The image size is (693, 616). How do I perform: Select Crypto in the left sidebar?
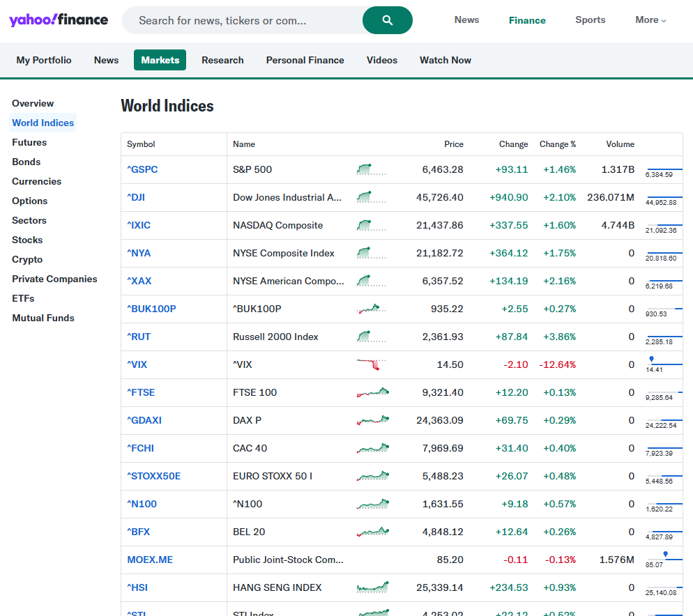click(x=27, y=259)
